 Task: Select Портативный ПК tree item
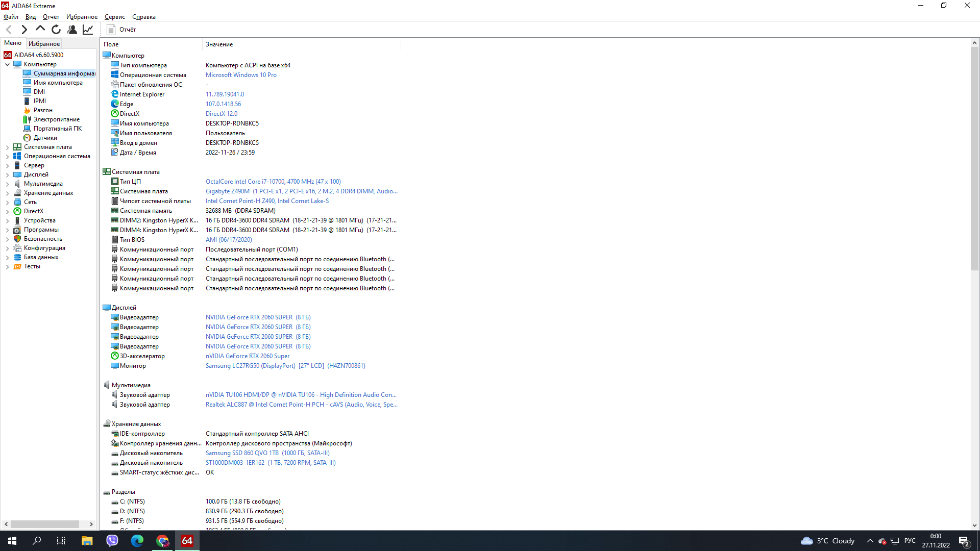coord(53,129)
